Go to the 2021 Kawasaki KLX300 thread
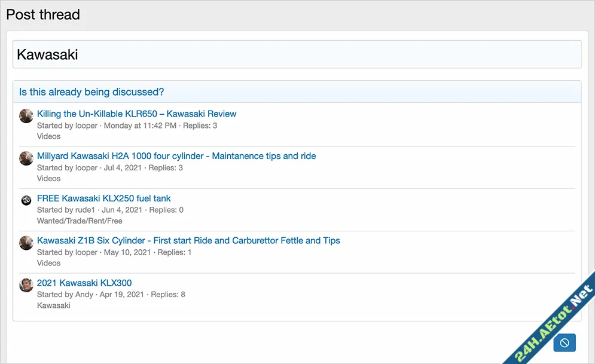Viewport: 595px width, 364px height. [84, 283]
